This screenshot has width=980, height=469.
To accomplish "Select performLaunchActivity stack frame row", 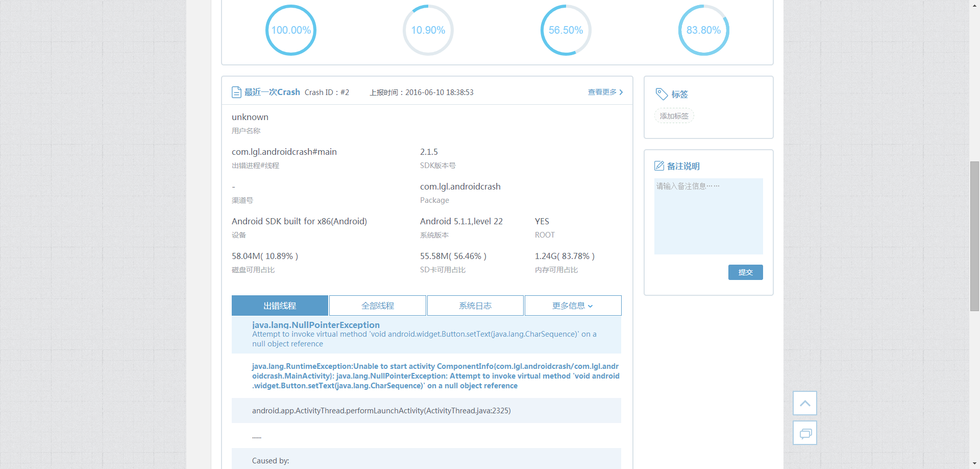I will point(426,411).
